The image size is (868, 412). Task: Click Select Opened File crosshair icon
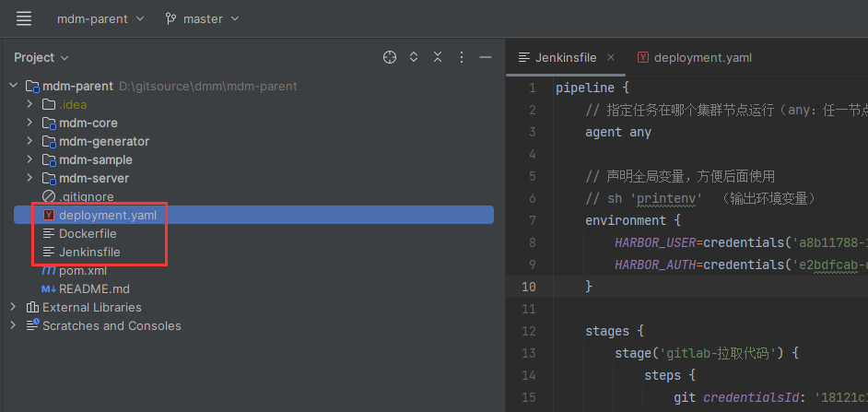390,57
